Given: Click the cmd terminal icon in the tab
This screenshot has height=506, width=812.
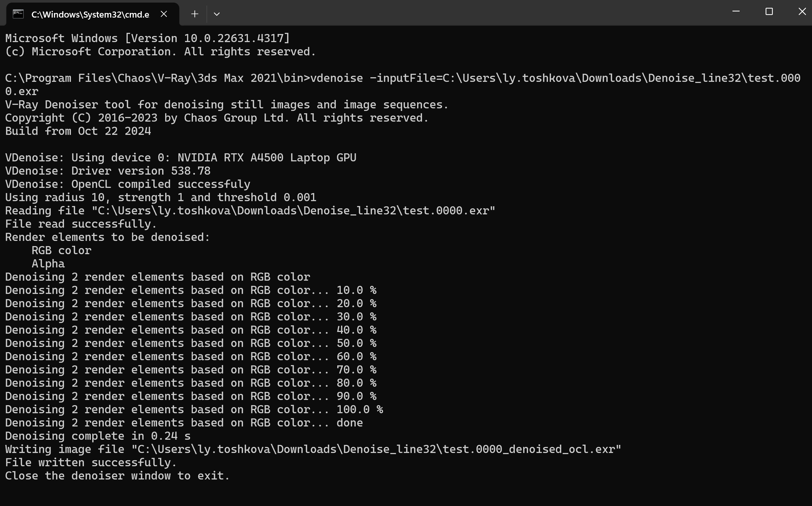Looking at the screenshot, I should 18,14.
